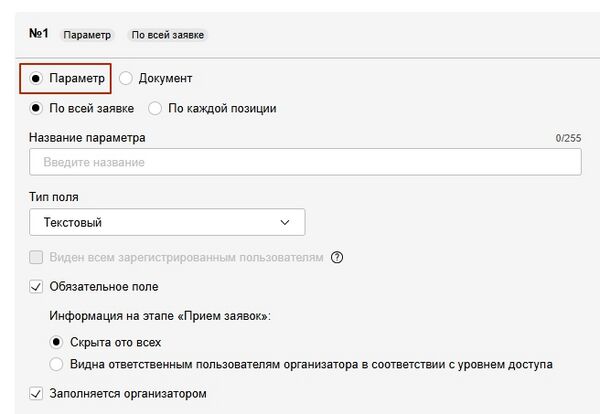Choose the "По всей заявке" radio button
This screenshot has width=600, height=414.
click(x=36, y=108)
